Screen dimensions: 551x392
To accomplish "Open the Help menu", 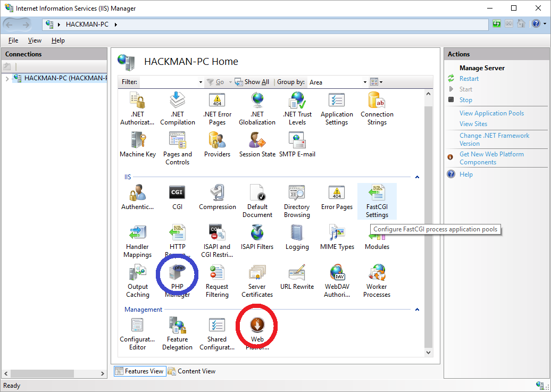I will pos(58,40).
